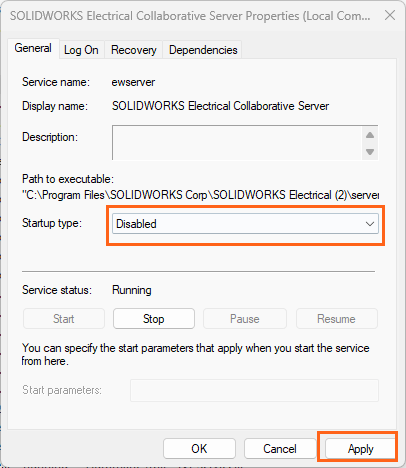Click the service name 'ewserver'
406x468 pixels.
point(133,82)
